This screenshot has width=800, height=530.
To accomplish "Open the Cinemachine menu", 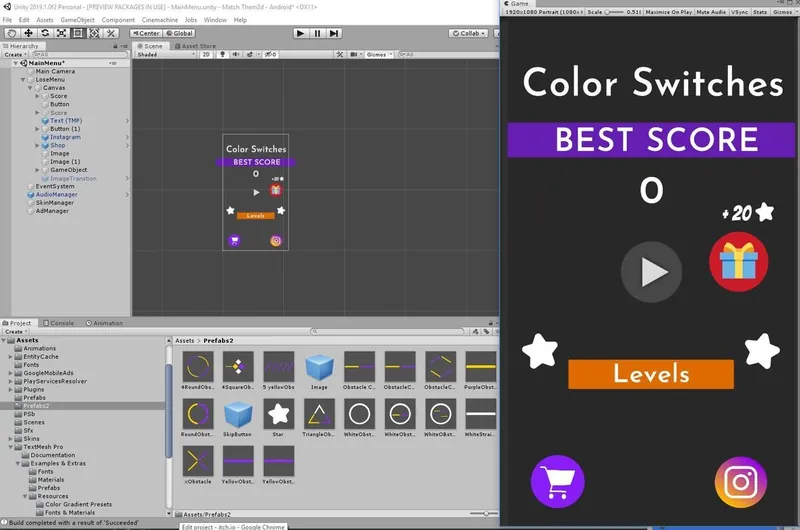I will point(160,20).
